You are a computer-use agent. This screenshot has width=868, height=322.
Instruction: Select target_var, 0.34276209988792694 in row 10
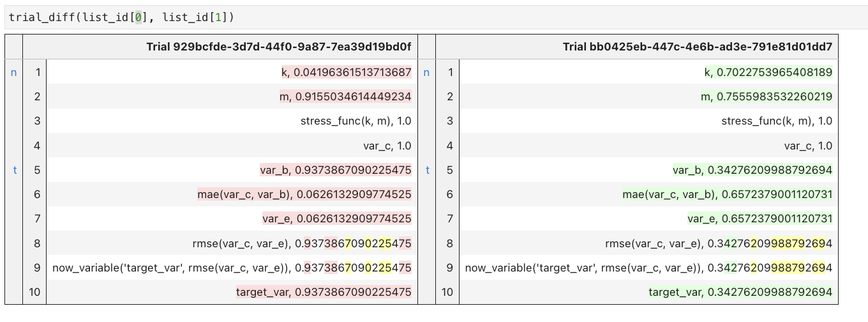740,292
